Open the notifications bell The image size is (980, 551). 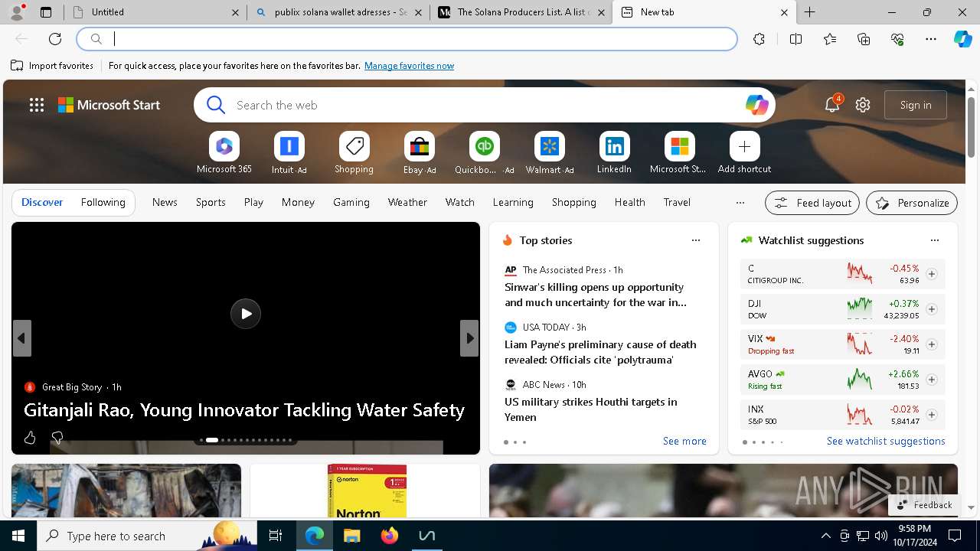tap(831, 105)
